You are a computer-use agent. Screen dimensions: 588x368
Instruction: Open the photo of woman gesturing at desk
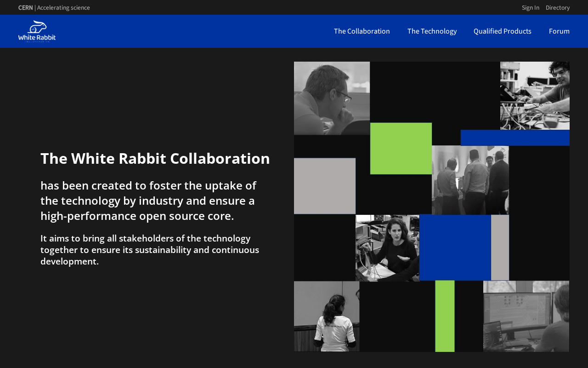click(387, 248)
